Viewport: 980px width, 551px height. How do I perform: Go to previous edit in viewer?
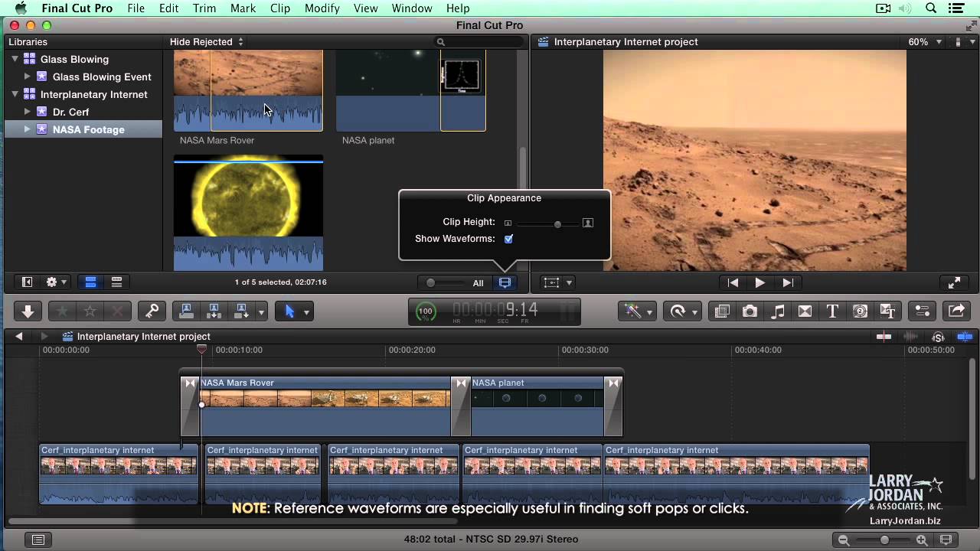tap(733, 282)
